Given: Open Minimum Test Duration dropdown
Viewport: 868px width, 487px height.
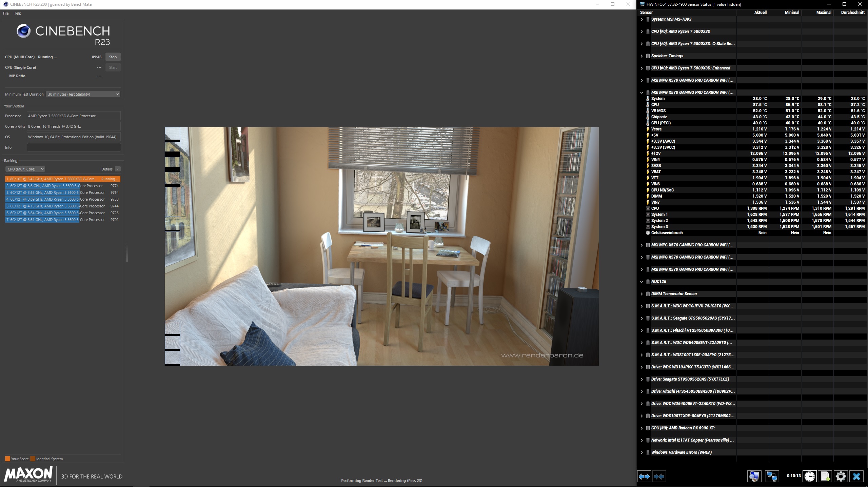Looking at the screenshot, I should pyautogui.click(x=83, y=94).
